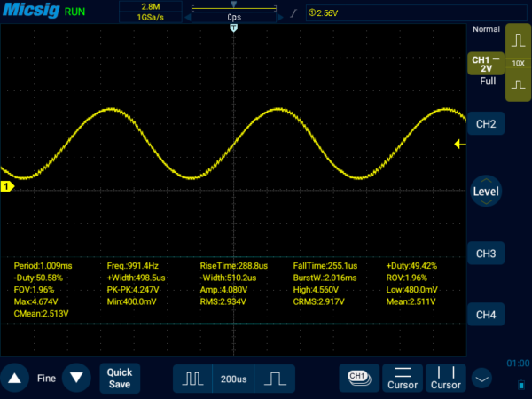Tap the trigger Level control
Viewport: 532px width, 399px height.
click(486, 191)
